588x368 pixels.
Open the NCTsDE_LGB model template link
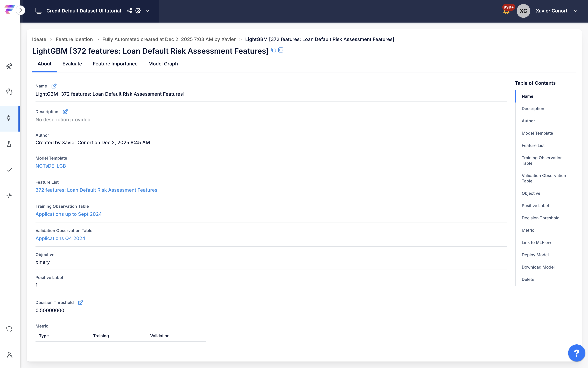tap(51, 166)
